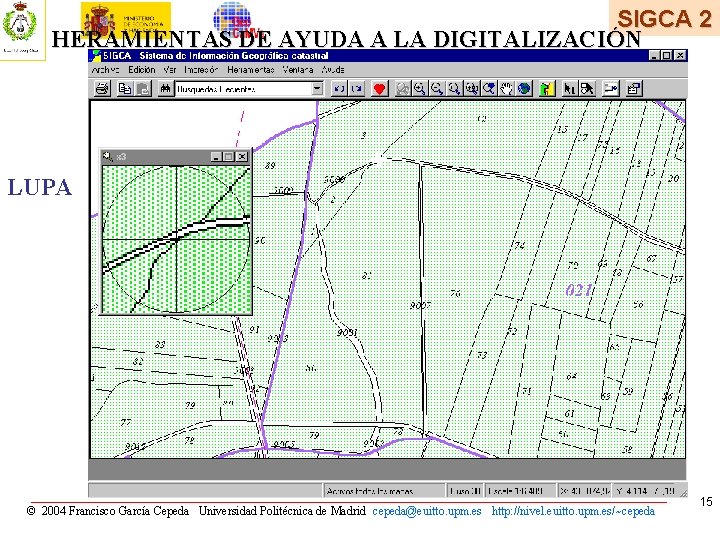Click the Redo arrow icon
This screenshot has height=540, width=720.
coord(357,88)
